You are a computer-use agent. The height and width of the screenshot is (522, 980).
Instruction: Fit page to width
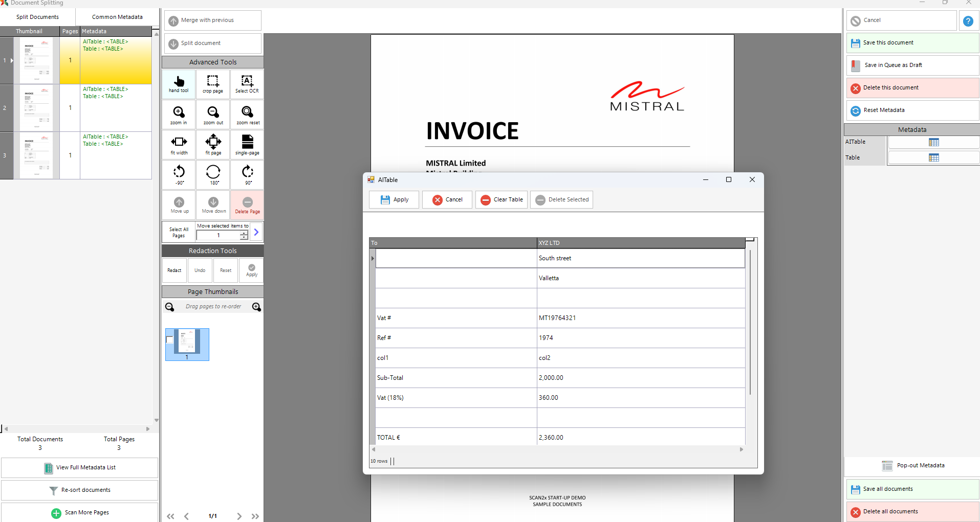click(x=179, y=145)
